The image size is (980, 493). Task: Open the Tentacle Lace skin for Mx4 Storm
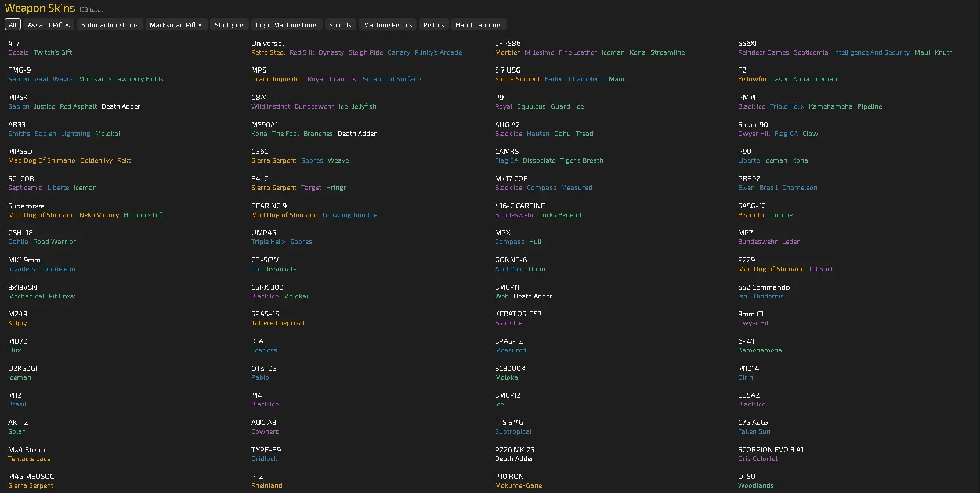coord(30,459)
